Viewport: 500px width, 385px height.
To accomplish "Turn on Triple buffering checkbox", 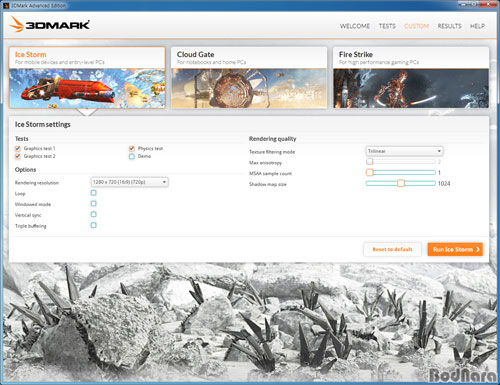I will click(94, 225).
